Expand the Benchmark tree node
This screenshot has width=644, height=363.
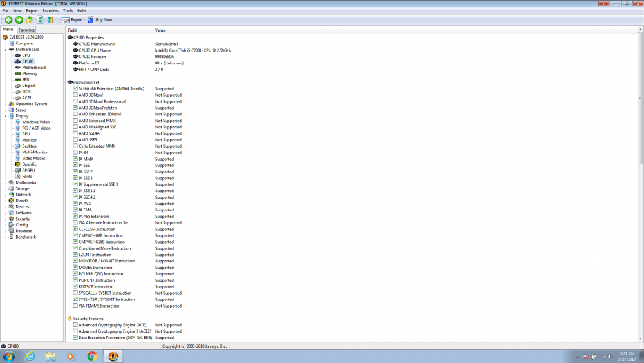coord(5,237)
